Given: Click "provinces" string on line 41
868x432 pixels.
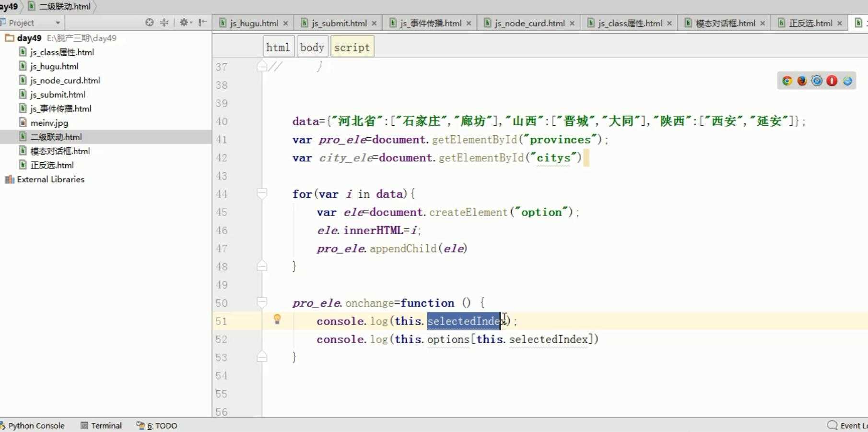Looking at the screenshot, I should [x=560, y=140].
